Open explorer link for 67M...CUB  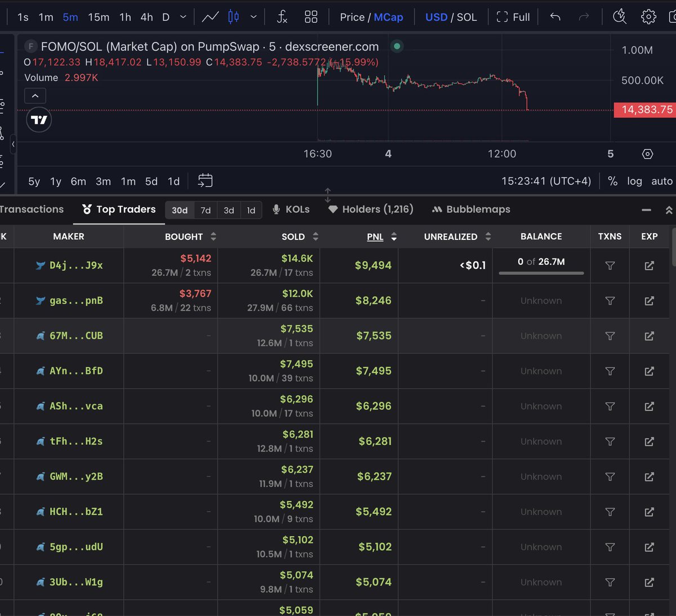(649, 336)
